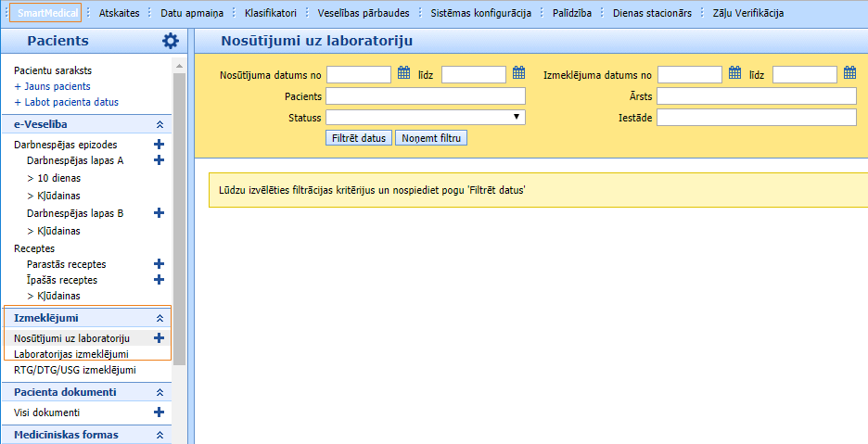
Task: Open calendar for Izmeklējuma datums līdz
Action: [x=849, y=73]
